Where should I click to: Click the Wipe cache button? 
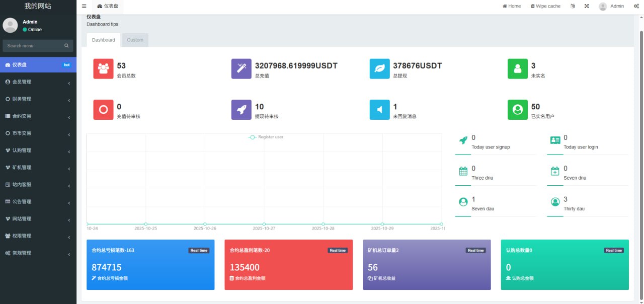coord(545,7)
